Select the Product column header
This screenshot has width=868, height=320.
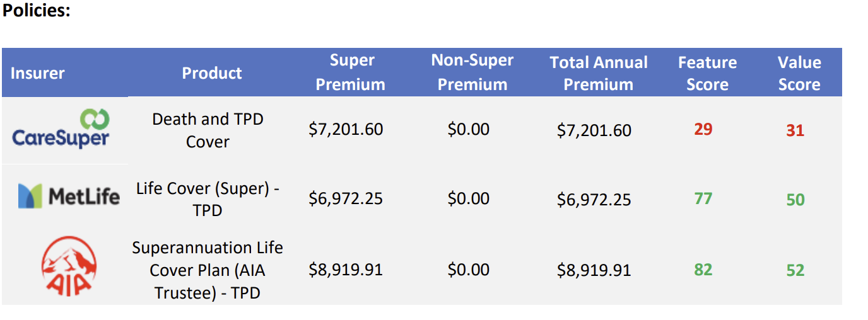pos(212,73)
